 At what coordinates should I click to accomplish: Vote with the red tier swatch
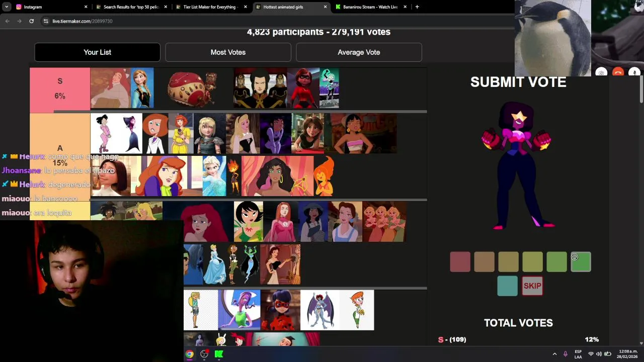click(460, 262)
